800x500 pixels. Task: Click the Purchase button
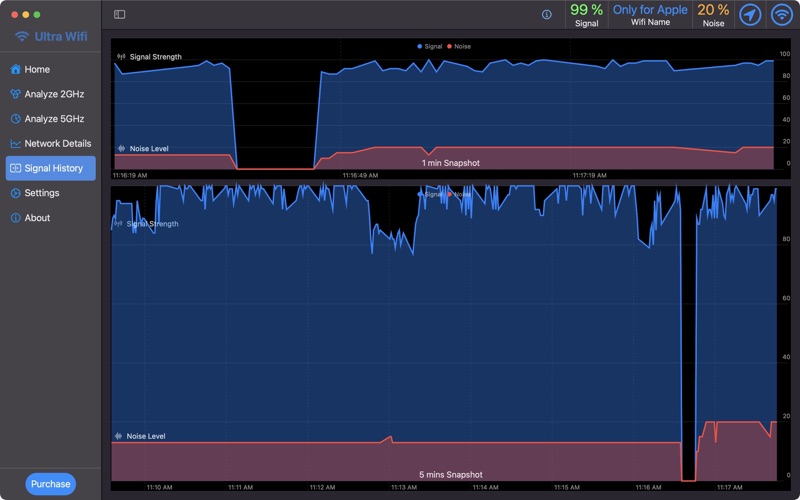[x=51, y=484]
